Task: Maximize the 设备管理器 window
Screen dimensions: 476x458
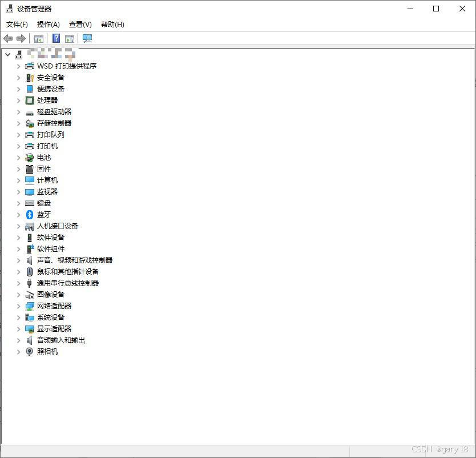Action: coord(436,9)
